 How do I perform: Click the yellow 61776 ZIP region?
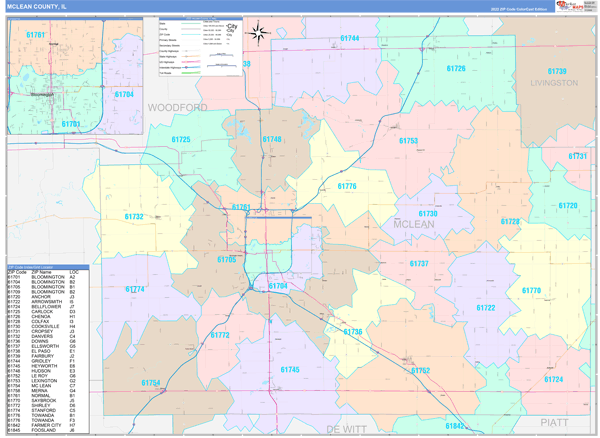[x=346, y=187]
